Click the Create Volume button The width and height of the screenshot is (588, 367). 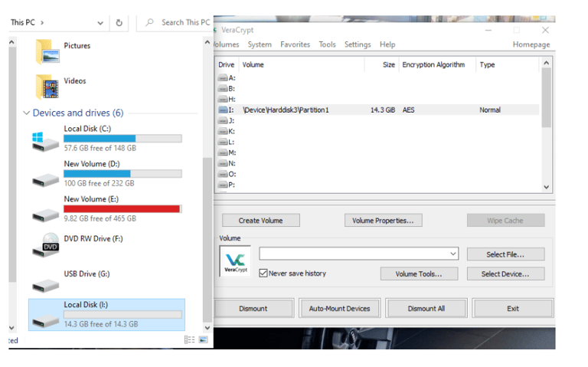coord(260,220)
